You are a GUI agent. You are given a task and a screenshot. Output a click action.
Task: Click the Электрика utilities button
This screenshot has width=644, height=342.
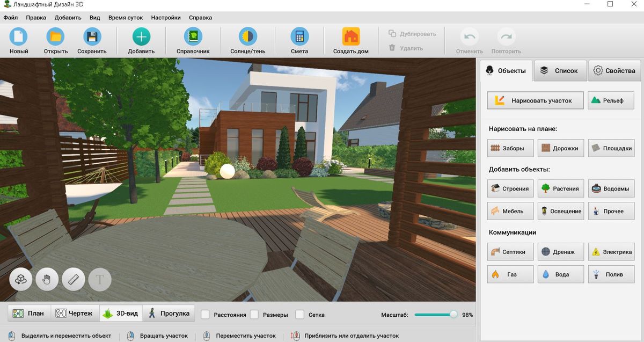(x=611, y=251)
